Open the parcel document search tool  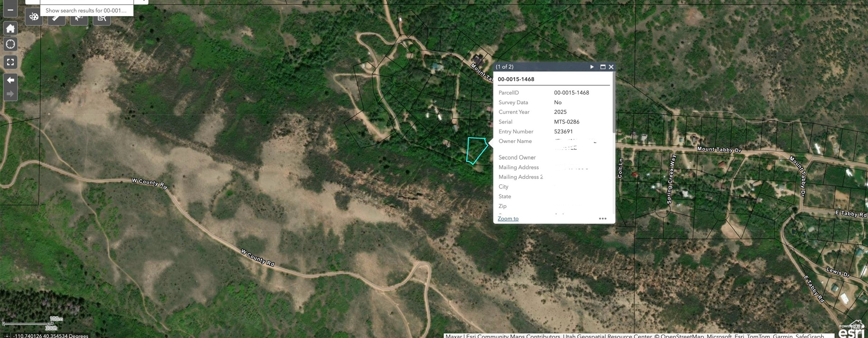pos(102,17)
